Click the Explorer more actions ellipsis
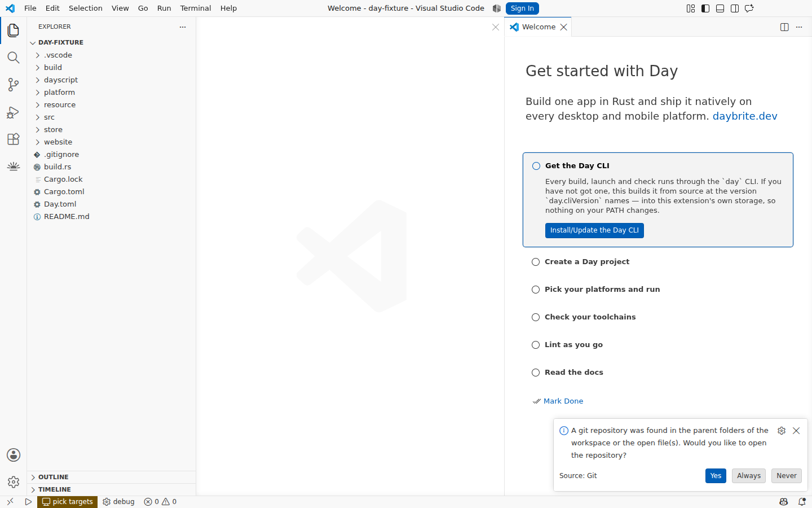The height and width of the screenshot is (508, 812). 183,27
